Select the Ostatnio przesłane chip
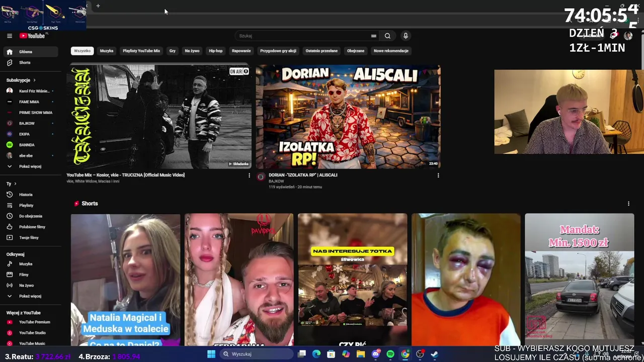 tap(321, 51)
